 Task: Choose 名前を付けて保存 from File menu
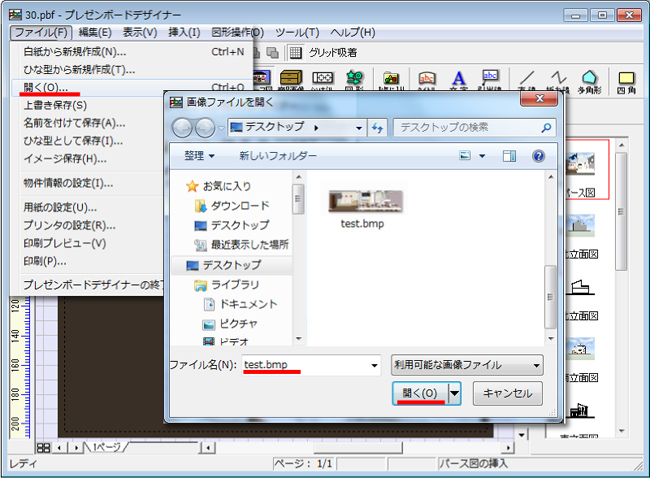point(74,123)
